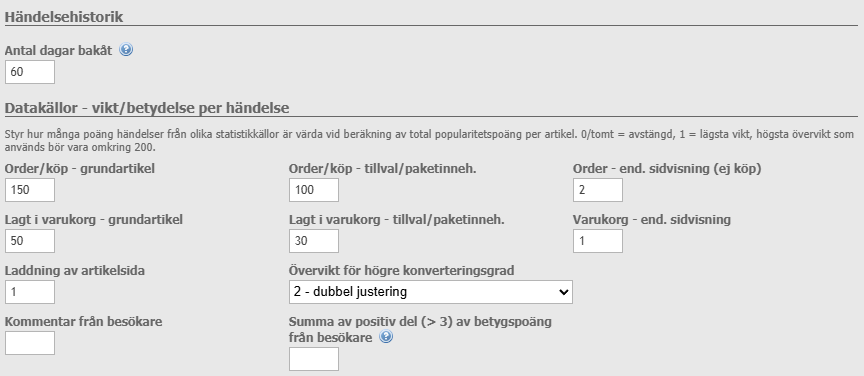This screenshot has width=864, height=376.
Task: Click the Varukorg - end. sidvisning label
Action: [x=652, y=219]
